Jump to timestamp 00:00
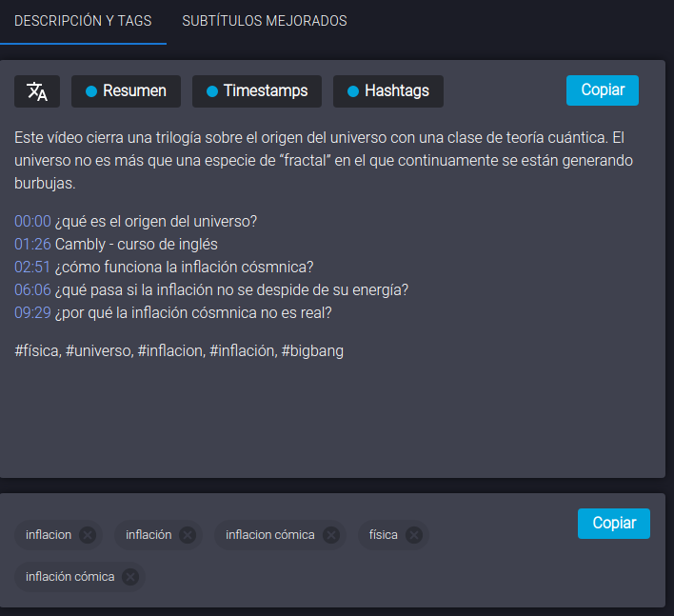This screenshot has height=616, width=674. (x=32, y=222)
